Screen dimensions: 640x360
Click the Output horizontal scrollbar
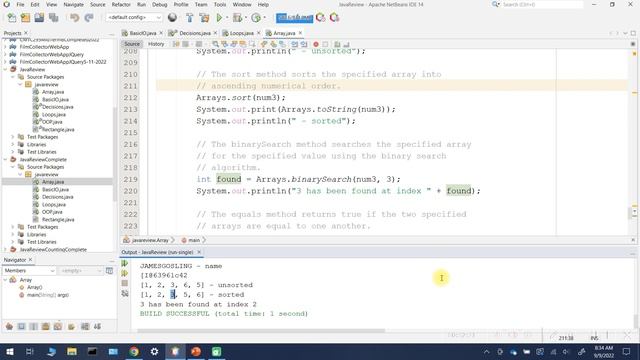[x=261, y=331]
